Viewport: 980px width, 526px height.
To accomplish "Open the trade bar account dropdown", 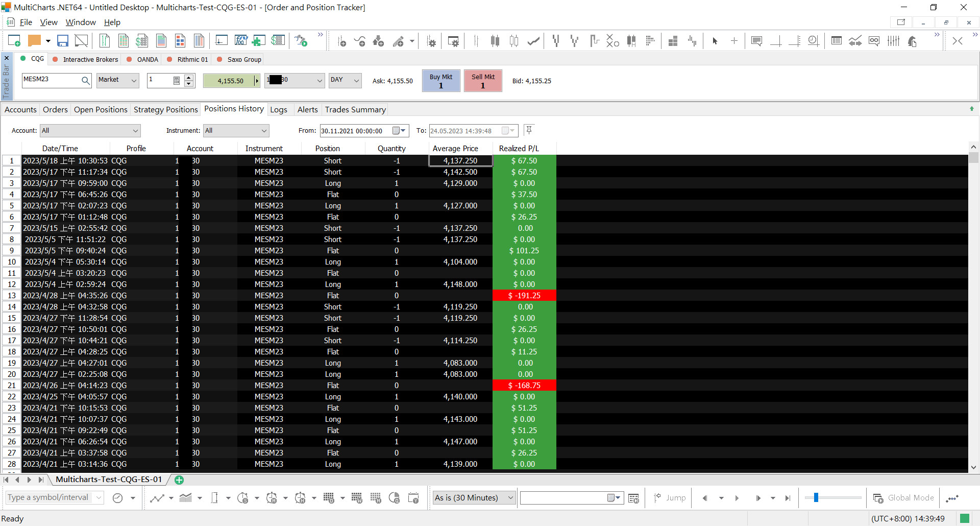I will click(x=295, y=80).
